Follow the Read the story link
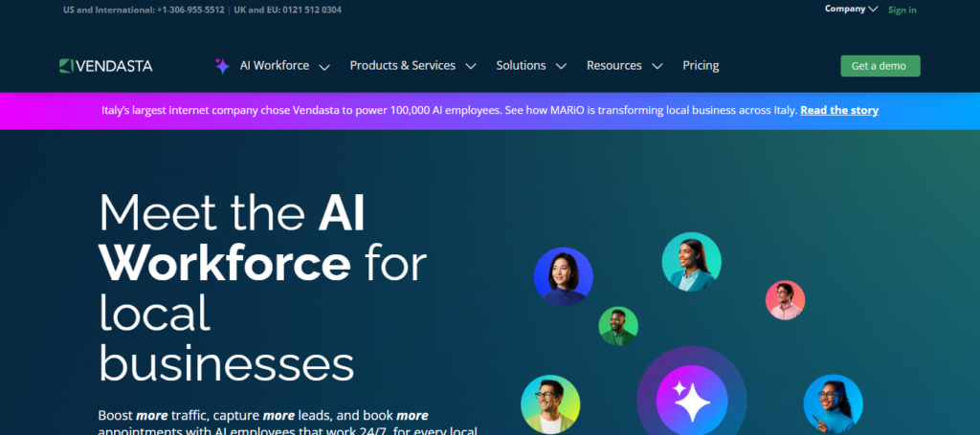This screenshot has width=980, height=435. pyautogui.click(x=839, y=111)
